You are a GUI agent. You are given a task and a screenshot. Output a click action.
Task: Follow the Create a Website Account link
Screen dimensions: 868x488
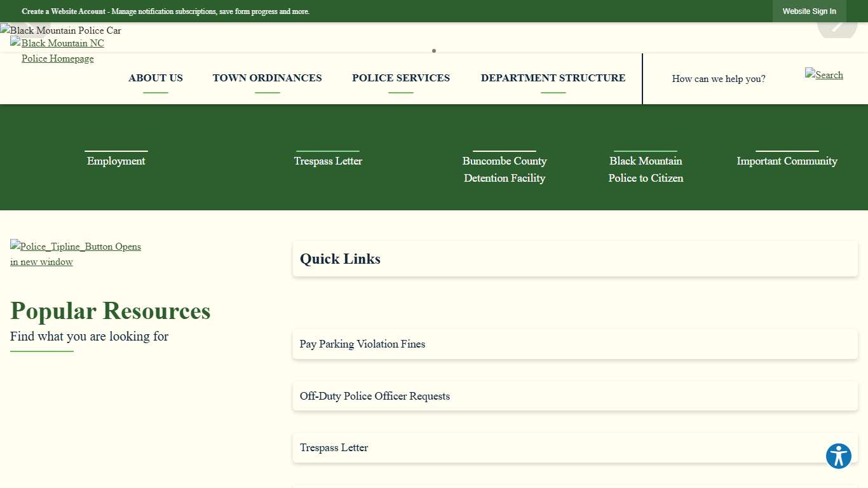[x=64, y=11]
